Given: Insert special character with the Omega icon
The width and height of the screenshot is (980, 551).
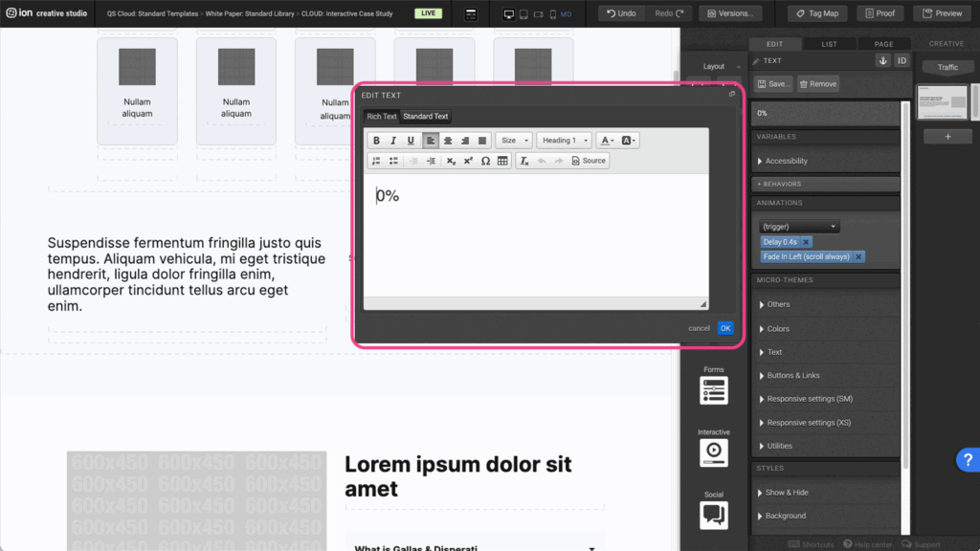Looking at the screenshot, I should click(x=485, y=161).
